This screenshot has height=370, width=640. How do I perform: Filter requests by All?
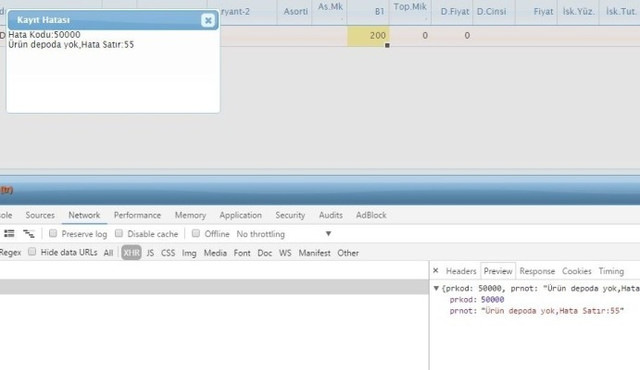click(108, 253)
